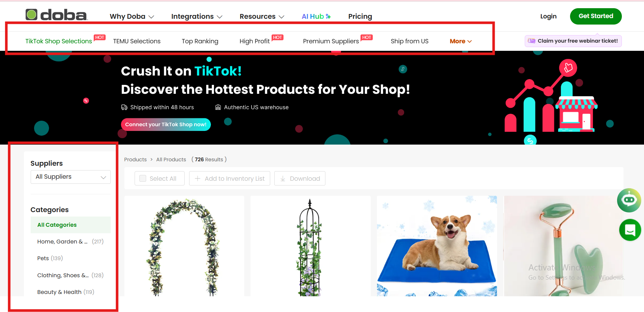The height and width of the screenshot is (312, 644).
Task: Click the webinar ticket icon
Action: coord(532,41)
